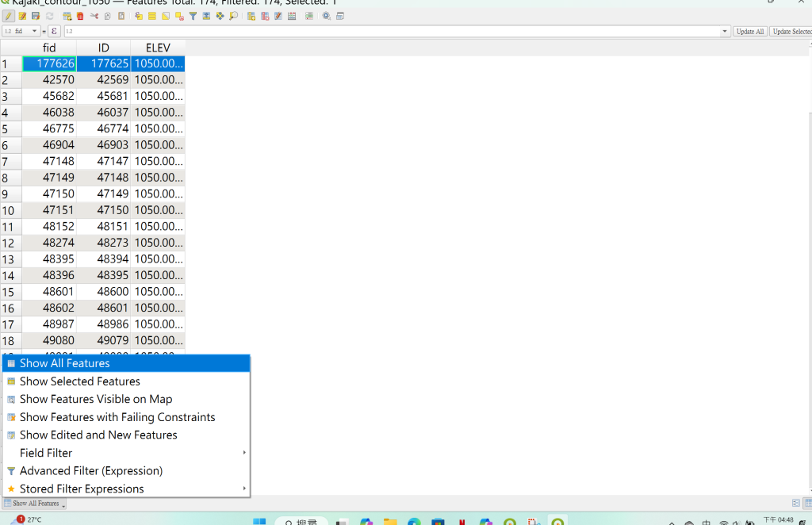This screenshot has height=525, width=812.
Task: Click ID cell 47147
Action: click(104, 161)
